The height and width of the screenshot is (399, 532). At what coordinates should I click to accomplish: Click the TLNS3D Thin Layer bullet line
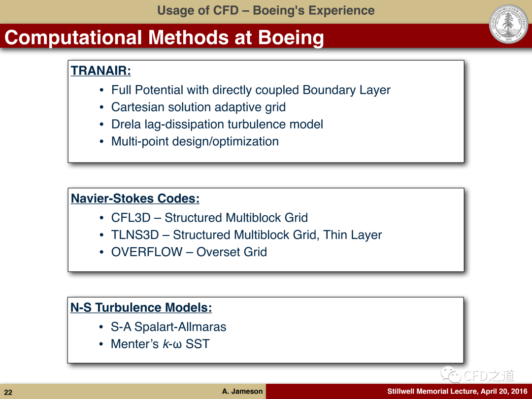[x=247, y=235]
